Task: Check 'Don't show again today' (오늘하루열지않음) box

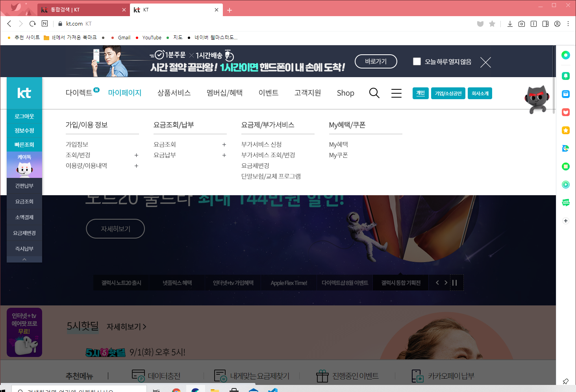Action: [417, 61]
